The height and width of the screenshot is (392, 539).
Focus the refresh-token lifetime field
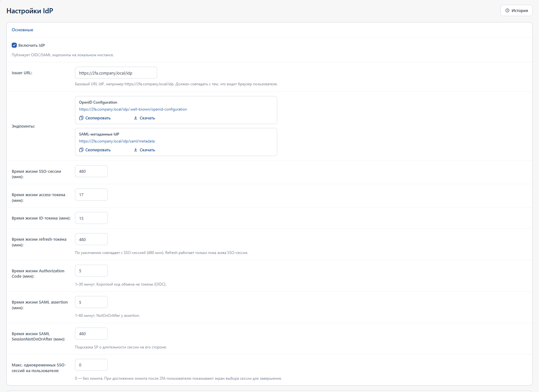tap(91, 239)
